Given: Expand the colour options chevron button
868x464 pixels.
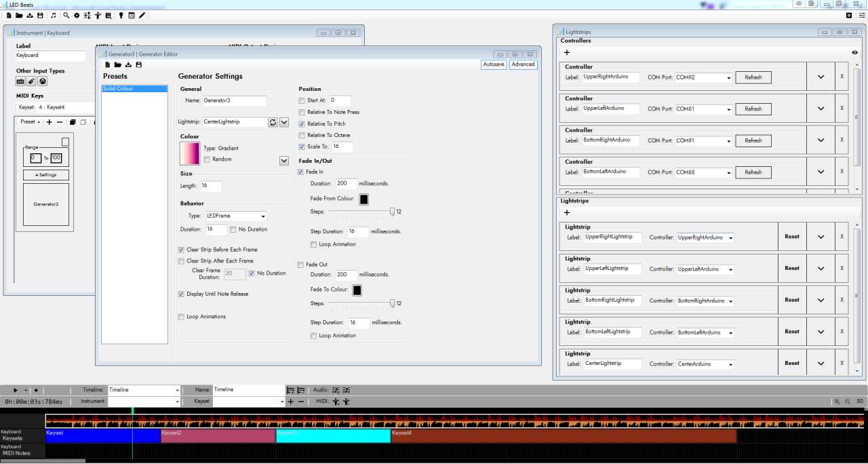Looking at the screenshot, I should pyautogui.click(x=284, y=161).
